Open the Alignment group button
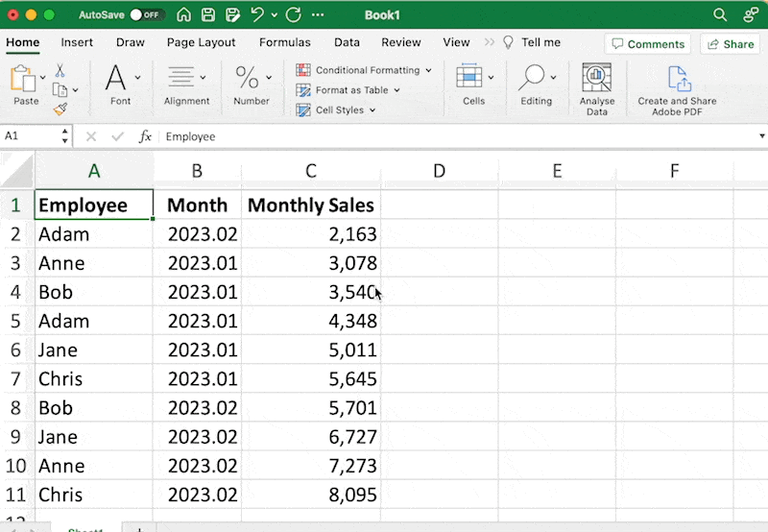 (x=186, y=85)
